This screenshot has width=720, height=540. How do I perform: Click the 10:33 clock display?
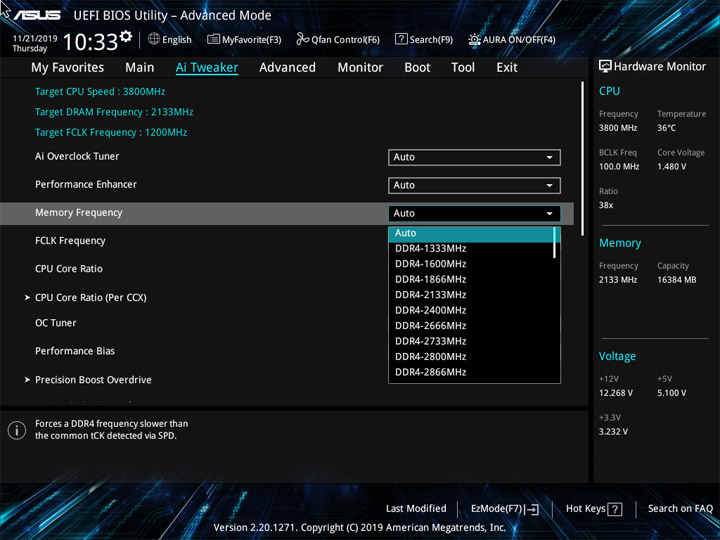[x=90, y=42]
